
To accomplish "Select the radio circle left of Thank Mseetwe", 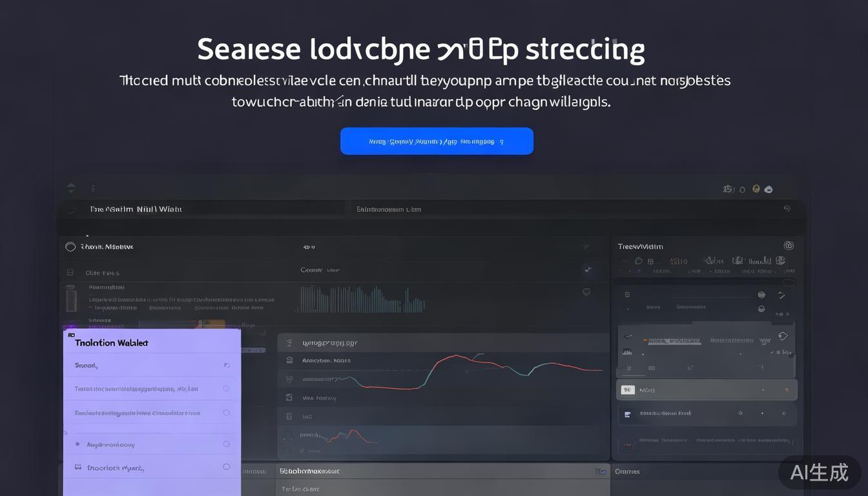I will point(70,247).
